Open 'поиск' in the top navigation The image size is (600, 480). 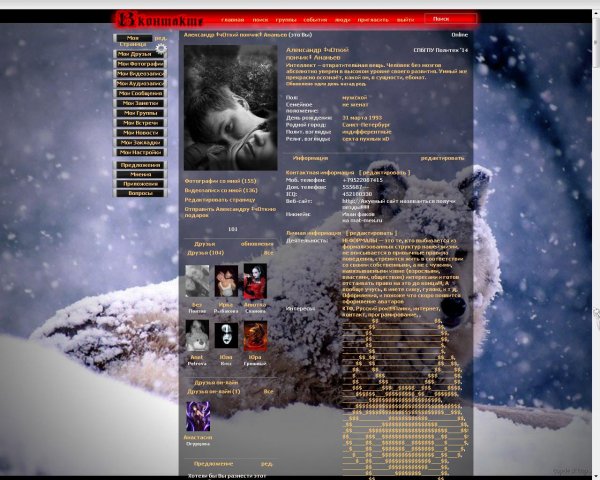click(260, 20)
